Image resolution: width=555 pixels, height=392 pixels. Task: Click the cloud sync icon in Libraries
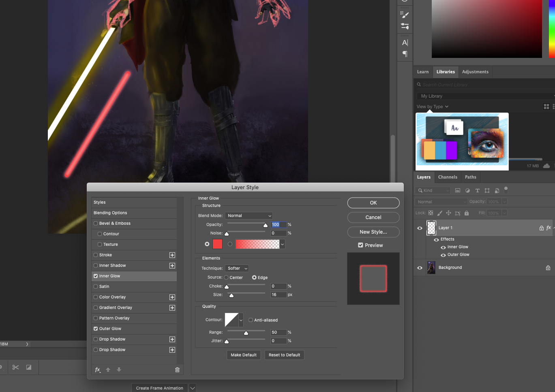click(546, 166)
